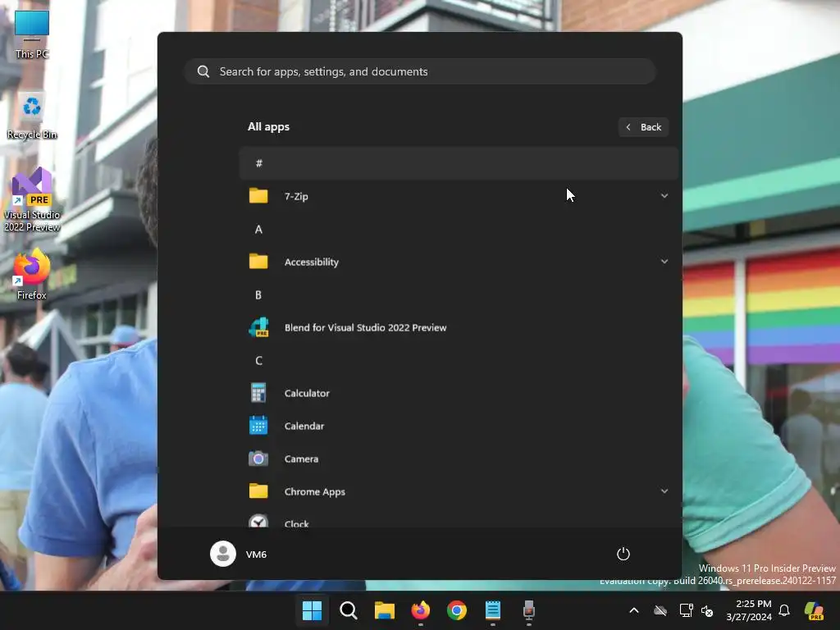Viewport: 840px width, 630px height.
Task: Expand the Chrome Apps folder chevron
Action: click(x=664, y=491)
